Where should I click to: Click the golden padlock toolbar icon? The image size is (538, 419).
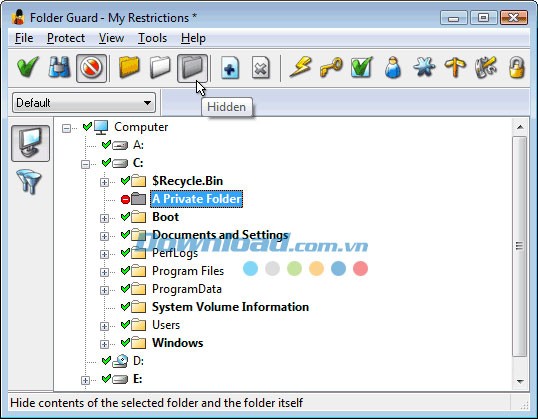pos(516,67)
